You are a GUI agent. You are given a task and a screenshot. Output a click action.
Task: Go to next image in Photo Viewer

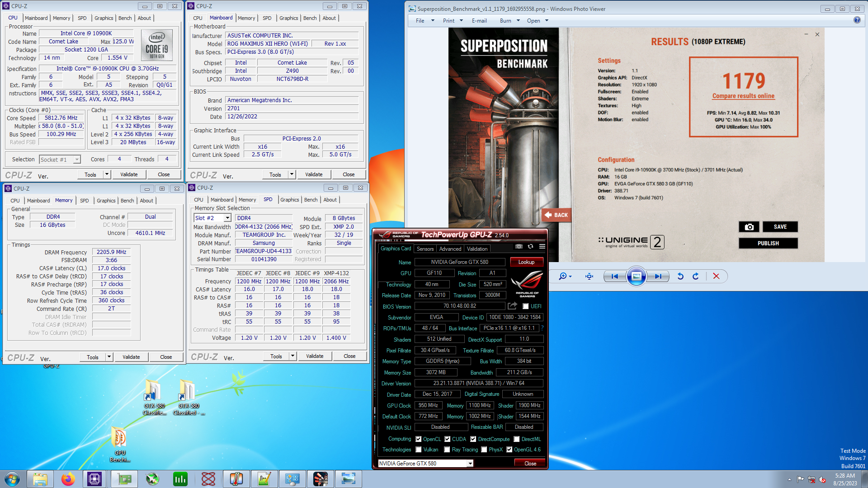[658, 276]
